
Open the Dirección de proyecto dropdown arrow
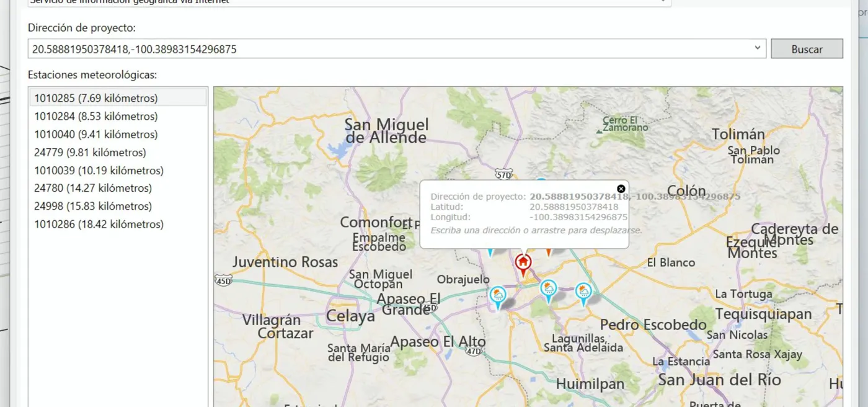(758, 48)
